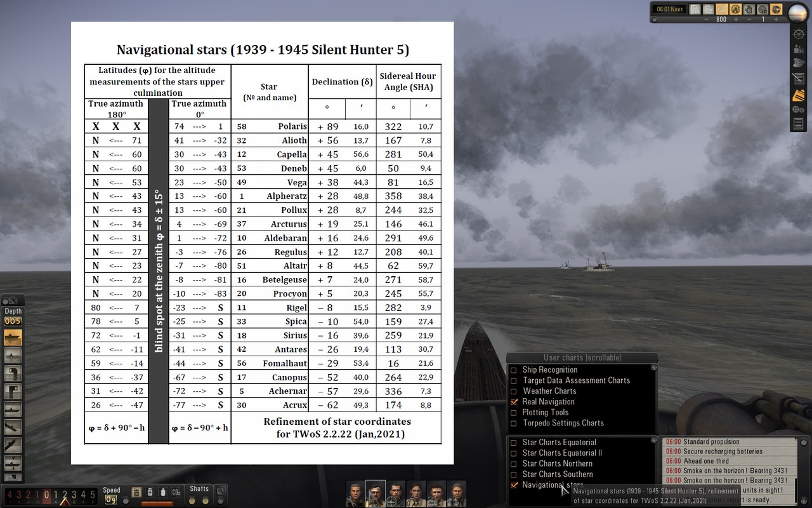Enable Star Charts Equatorial checkbox

coord(514,443)
